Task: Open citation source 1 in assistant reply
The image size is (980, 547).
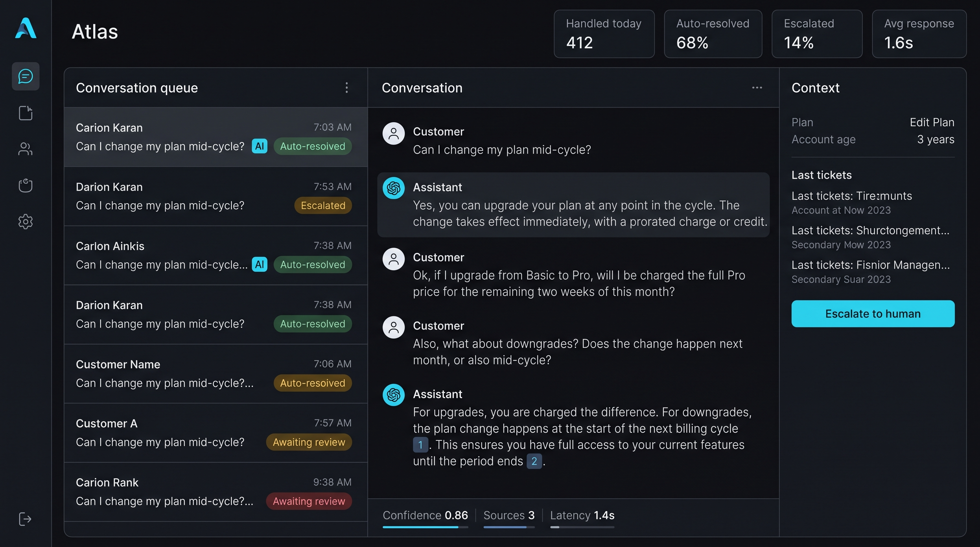Action: 420,445
